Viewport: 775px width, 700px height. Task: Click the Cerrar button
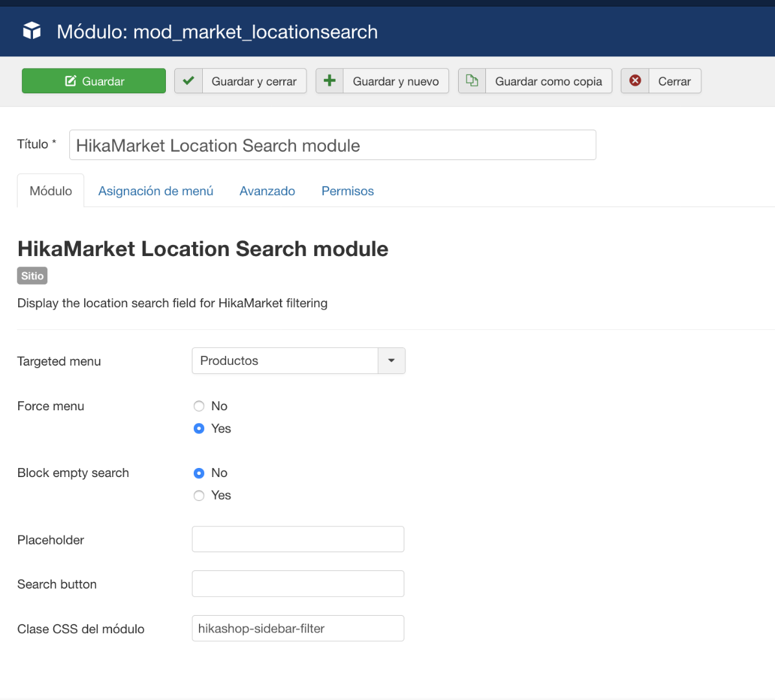coord(661,80)
